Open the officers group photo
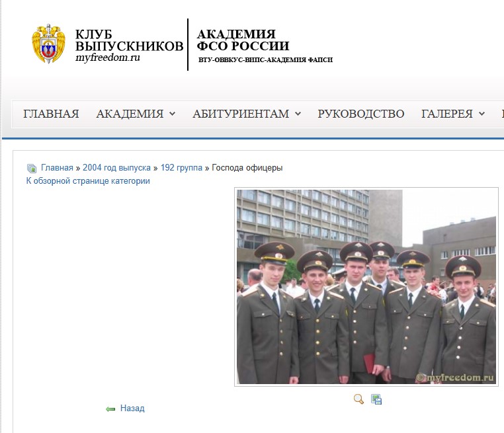Screen dimensions: 504x433 [366, 286]
